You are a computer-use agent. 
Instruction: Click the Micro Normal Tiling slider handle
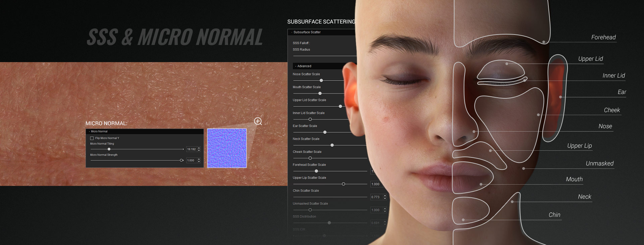pos(109,149)
